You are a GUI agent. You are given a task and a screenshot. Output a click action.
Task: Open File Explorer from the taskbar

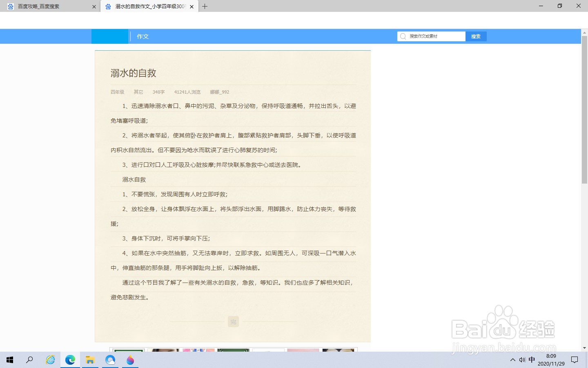[x=90, y=360]
